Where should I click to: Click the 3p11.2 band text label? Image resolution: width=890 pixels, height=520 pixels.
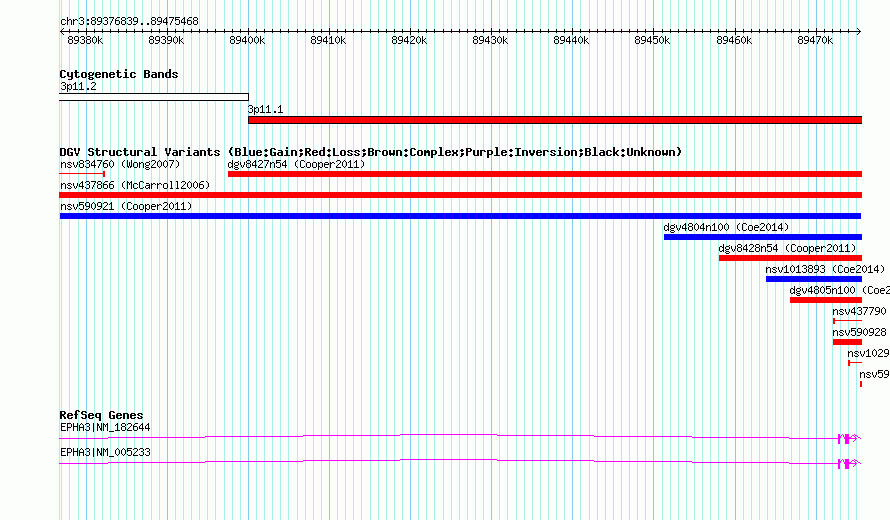click(x=78, y=86)
